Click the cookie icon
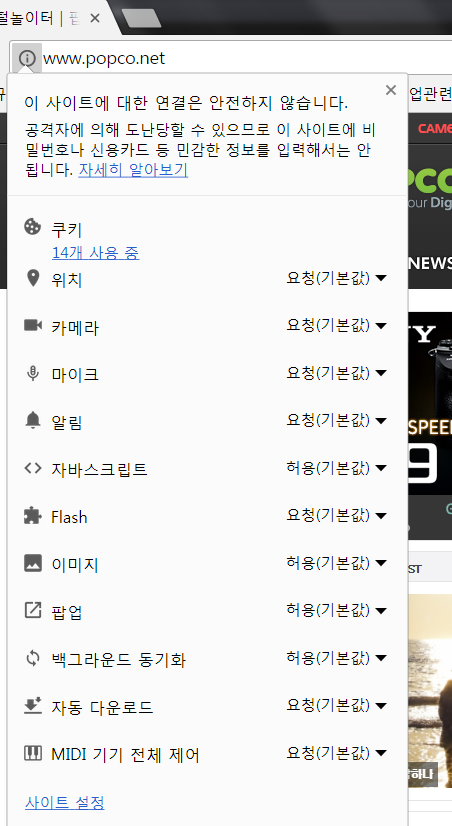452x826 pixels. click(33, 227)
